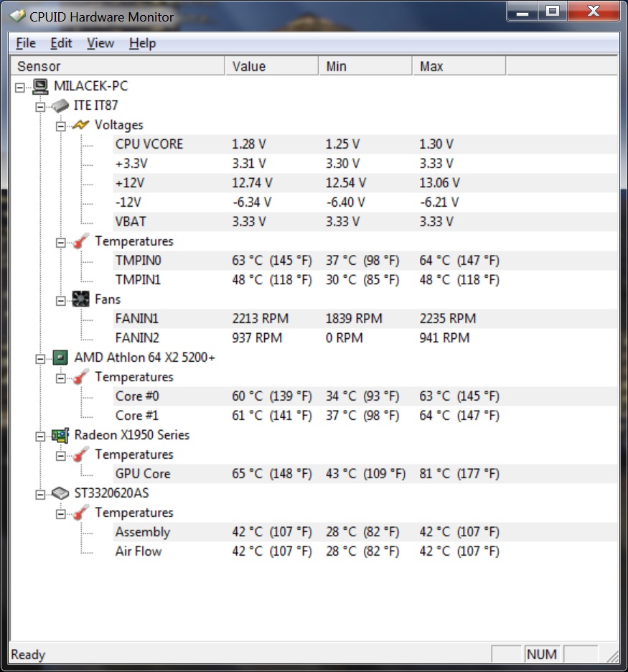Minimize the Hardware Monitor window
The height and width of the screenshot is (672, 628).
(522, 11)
